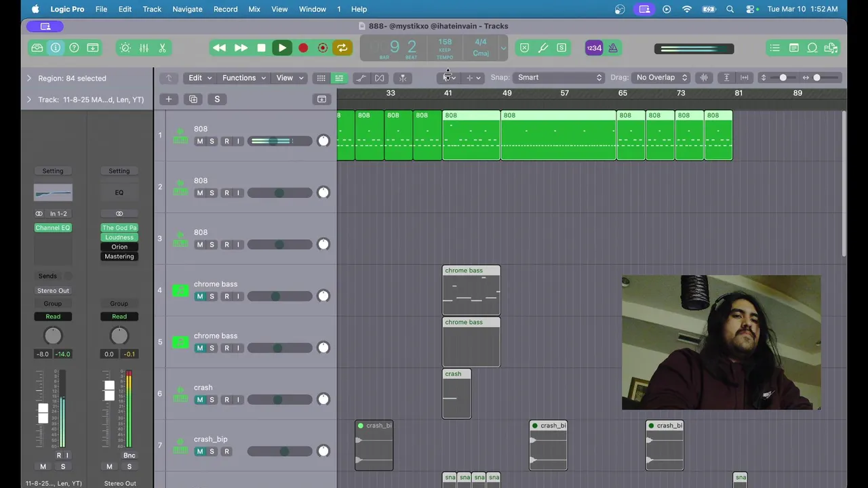Expand the Track inspector disclosure triangle
Viewport: 868px width, 488px height.
[29, 100]
